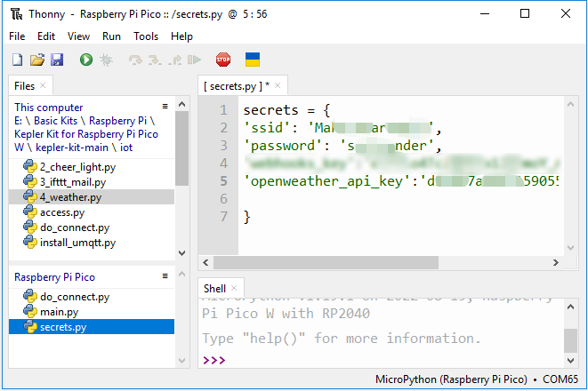This screenshot has width=588, height=391.
Task: Click 'iot' folder in the path
Action: (126, 148)
